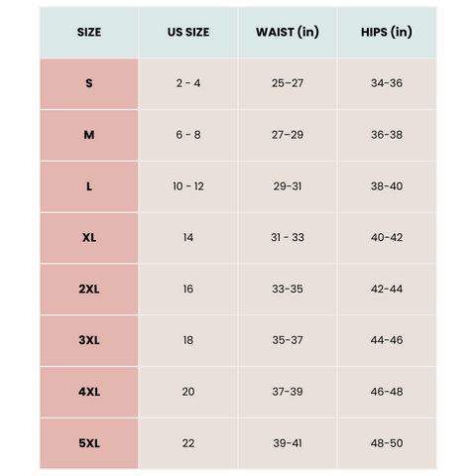Screen dimensions: 476x476
Task: Click the HIPS (in) header cell
Action: click(387, 33)
